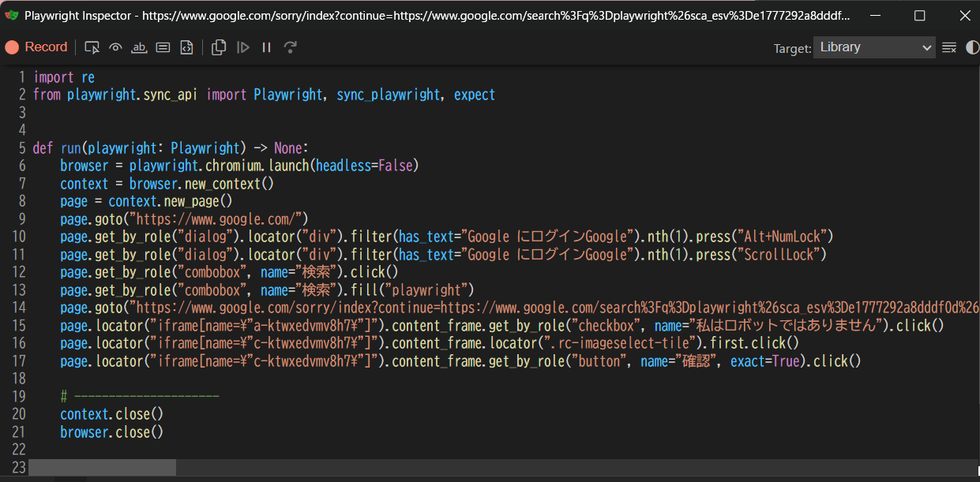Toggle recording off with the Record button
980x482 pixels.
[36, 47]
